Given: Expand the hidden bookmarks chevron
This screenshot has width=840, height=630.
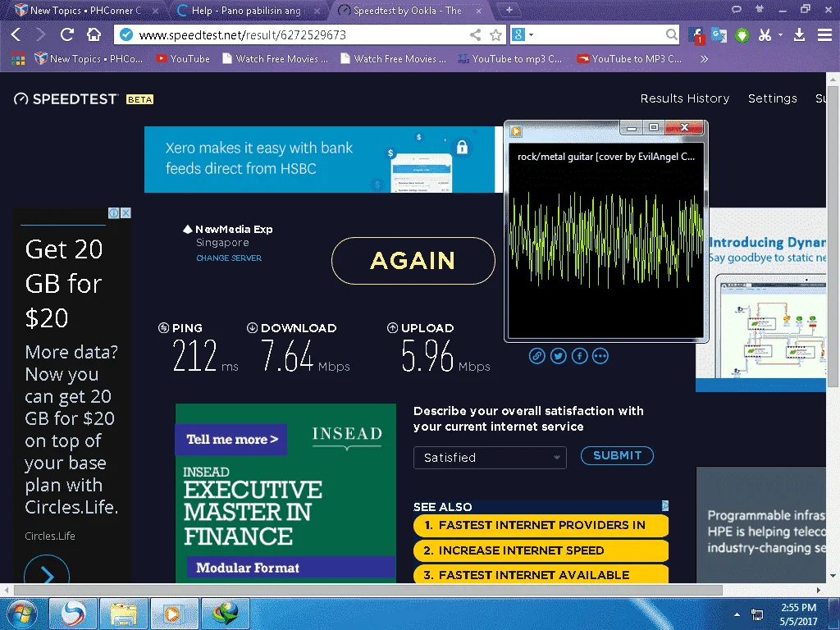Looking at the screenshot, I should pyautogui.click(x=704, y=59).
